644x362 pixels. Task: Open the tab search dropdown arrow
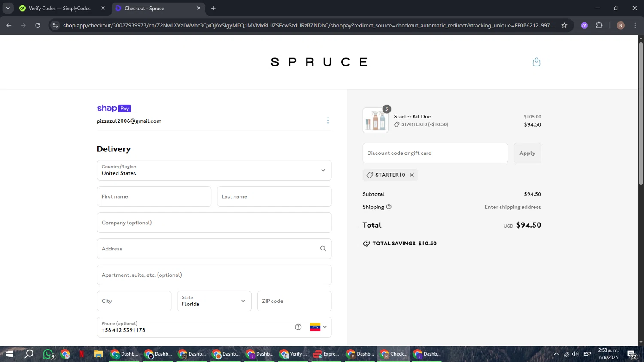[x=8, y=8]
